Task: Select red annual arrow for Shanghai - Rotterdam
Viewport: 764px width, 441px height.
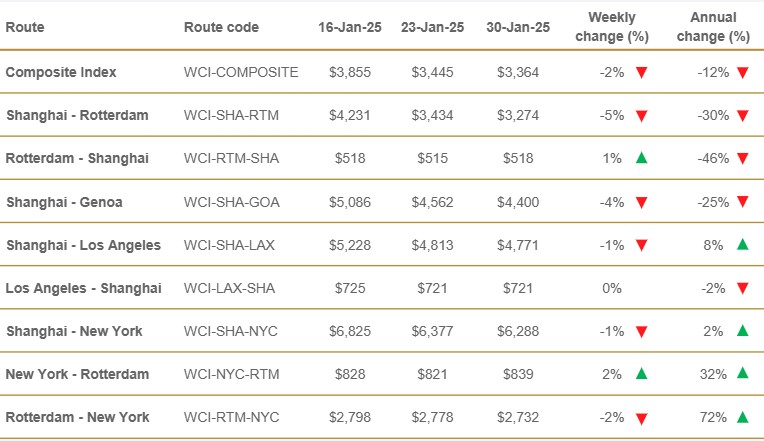Action: (742, 116)
